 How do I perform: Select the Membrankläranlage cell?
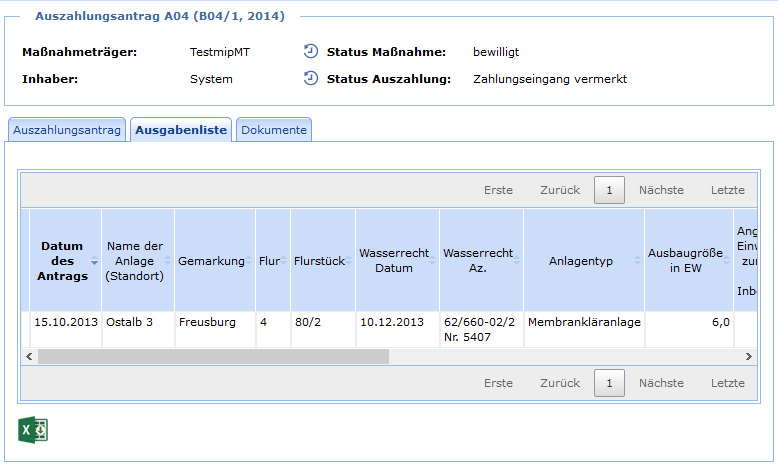pos(584,330)
